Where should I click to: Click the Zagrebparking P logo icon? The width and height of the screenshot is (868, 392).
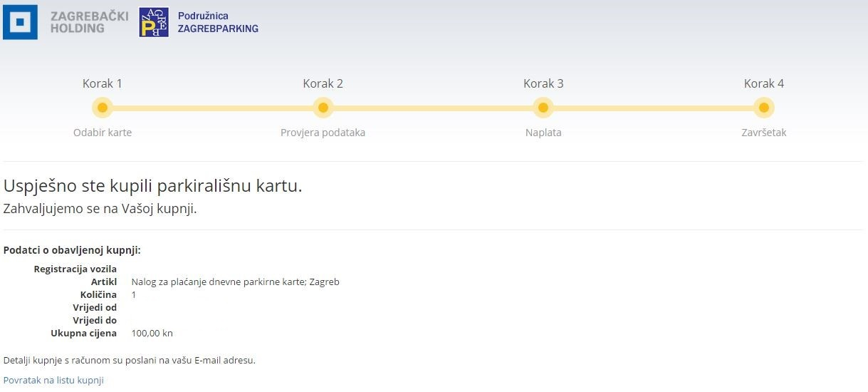(x=154, y=22)
